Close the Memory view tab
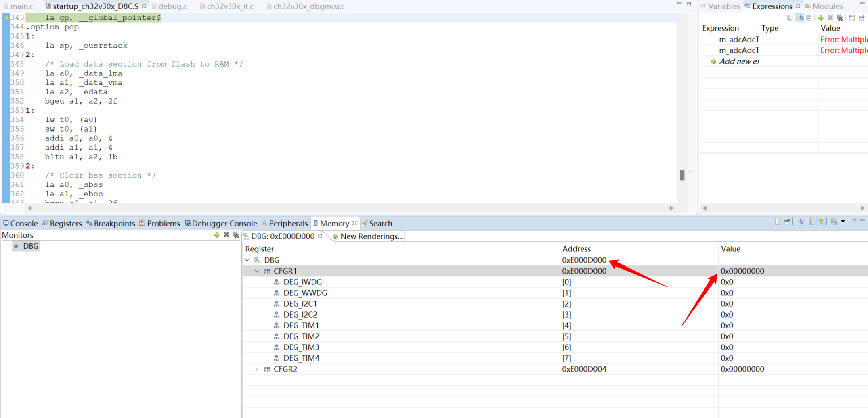868x418 pixels. pos(354,223)
